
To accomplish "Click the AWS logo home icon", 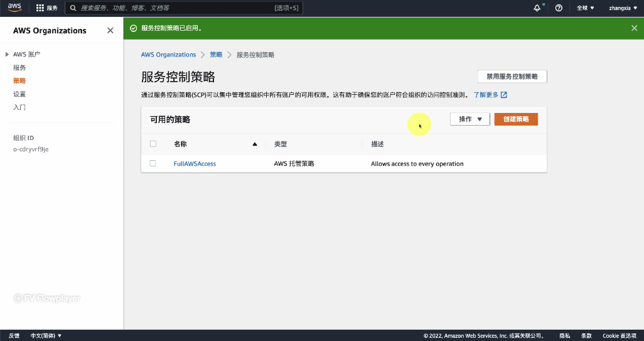I will (x=14, y=8).
